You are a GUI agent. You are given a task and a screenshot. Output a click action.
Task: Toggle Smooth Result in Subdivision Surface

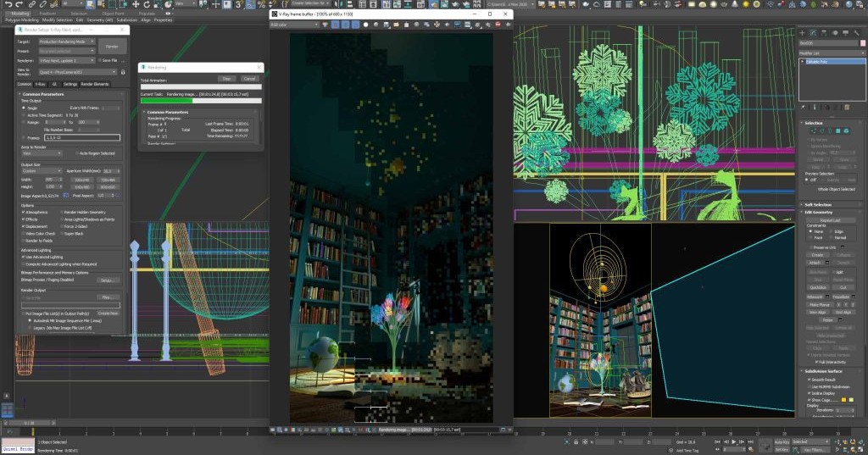810,380
